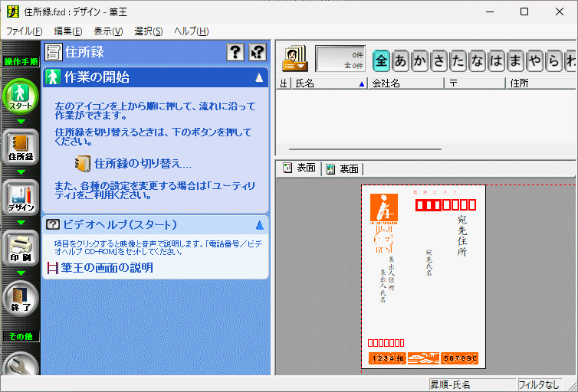Select the か index filter
This screenshot has height=392, width=578.
click(x=420, y=60)
